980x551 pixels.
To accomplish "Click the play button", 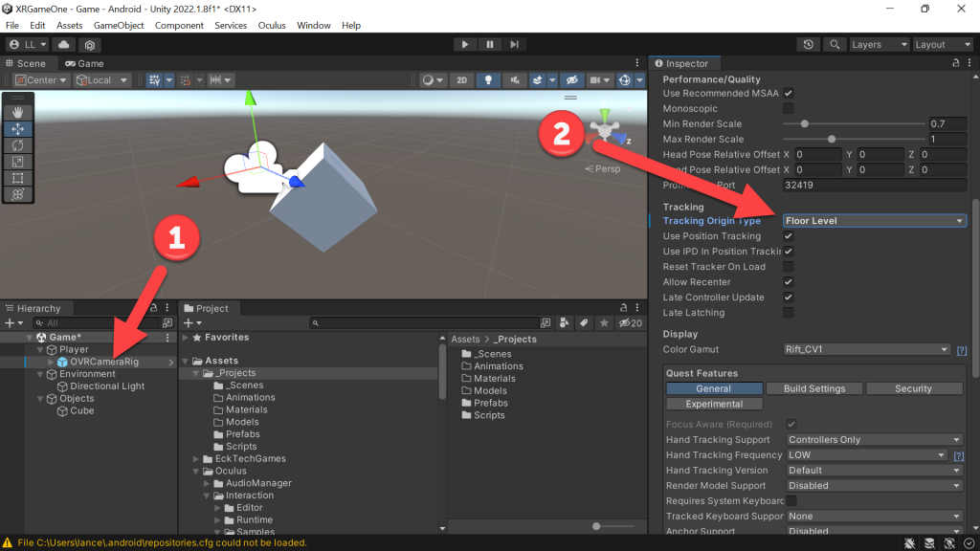I will [x=464, y=44].
